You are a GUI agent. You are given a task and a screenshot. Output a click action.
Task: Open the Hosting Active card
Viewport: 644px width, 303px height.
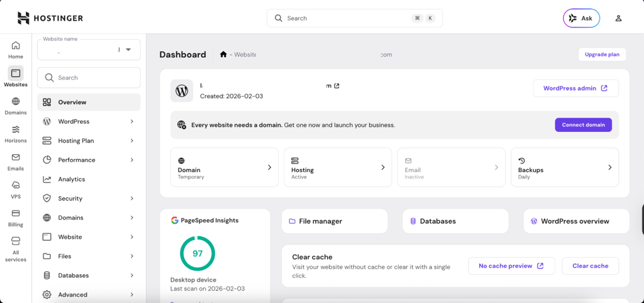click(x=338, y=167)
